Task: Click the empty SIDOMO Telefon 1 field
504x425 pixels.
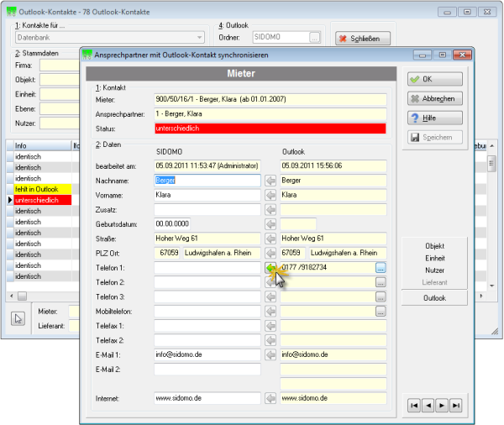Action: pyautogui.click(x=207, y=267)
